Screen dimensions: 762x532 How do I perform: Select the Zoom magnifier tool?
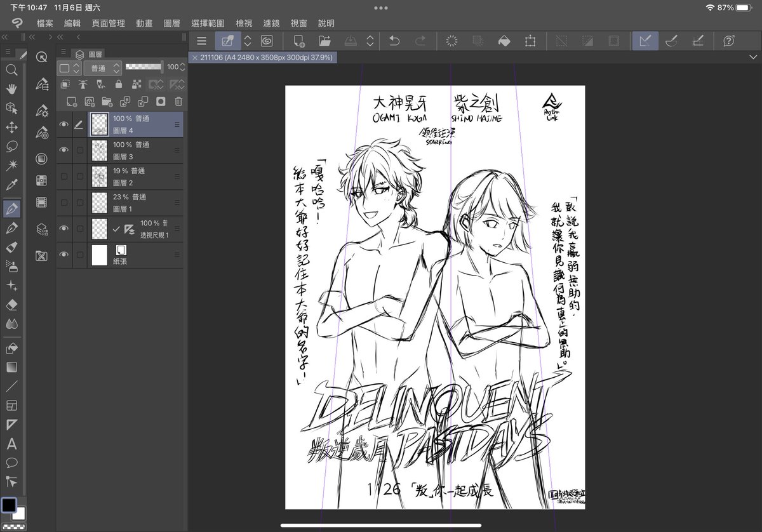(x=11, y=70)
